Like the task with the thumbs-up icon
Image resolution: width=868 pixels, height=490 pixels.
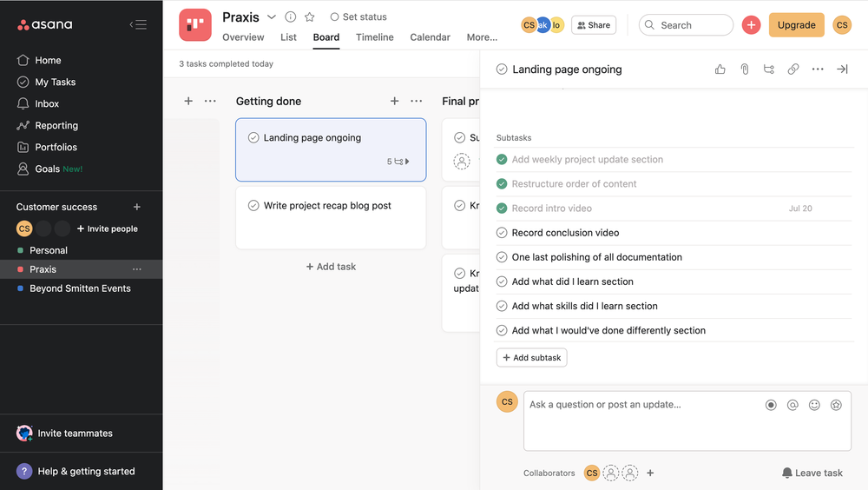point(720,70)
